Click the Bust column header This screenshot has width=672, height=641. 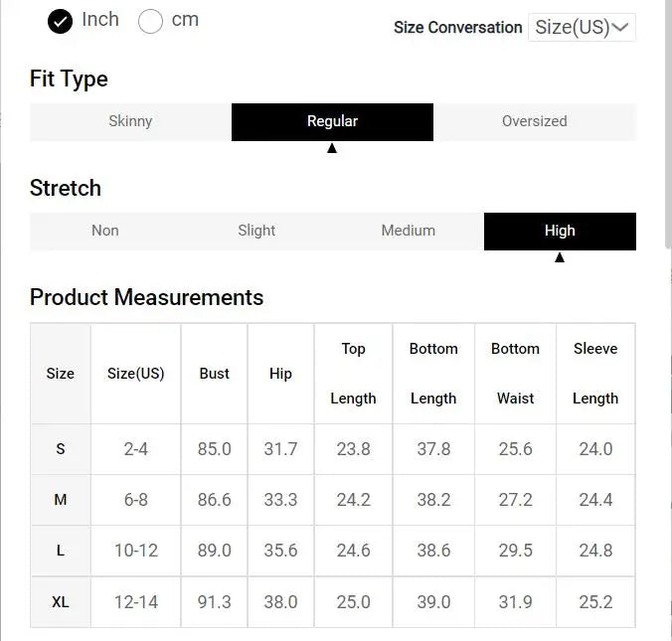pyautogui.click(x=215, y=374)
